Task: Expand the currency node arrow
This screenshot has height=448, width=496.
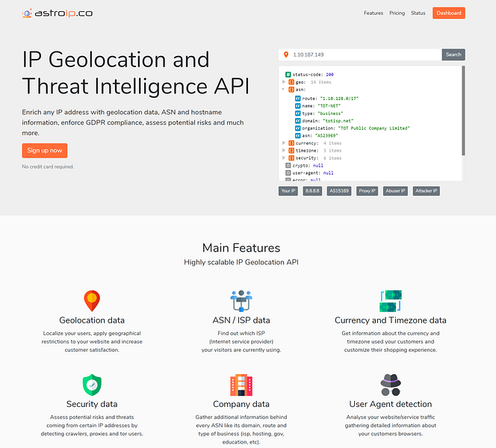Action: (x=284, y=143)
